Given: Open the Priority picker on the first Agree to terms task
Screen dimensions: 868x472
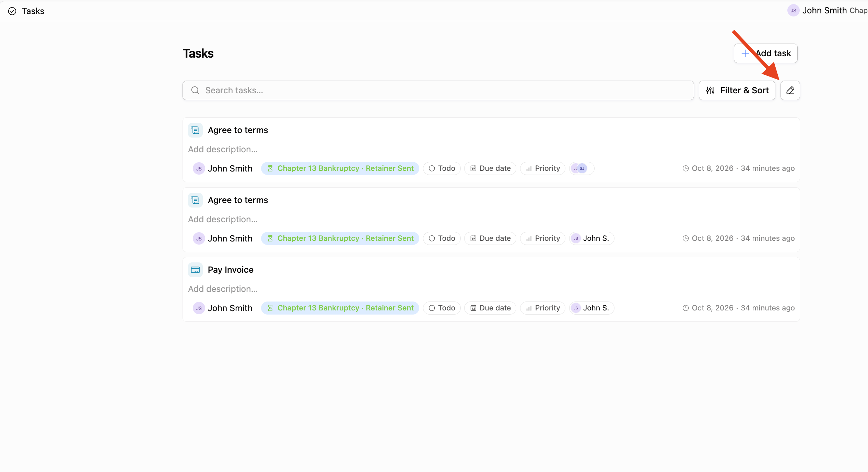Looking at the screenshot, I should coord(543,168).
